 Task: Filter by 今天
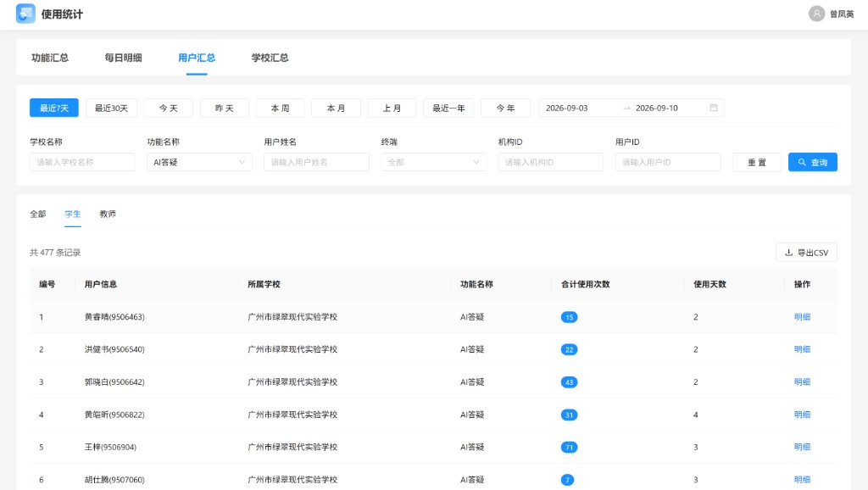click(169, 108)
